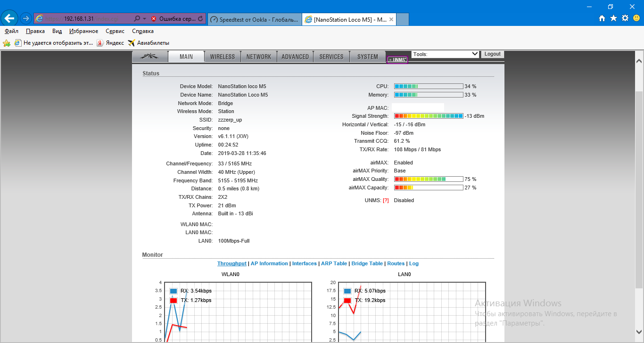Click the browser back arrow button
This screenshot has height=343, width=644.
(x=9, y=18)
